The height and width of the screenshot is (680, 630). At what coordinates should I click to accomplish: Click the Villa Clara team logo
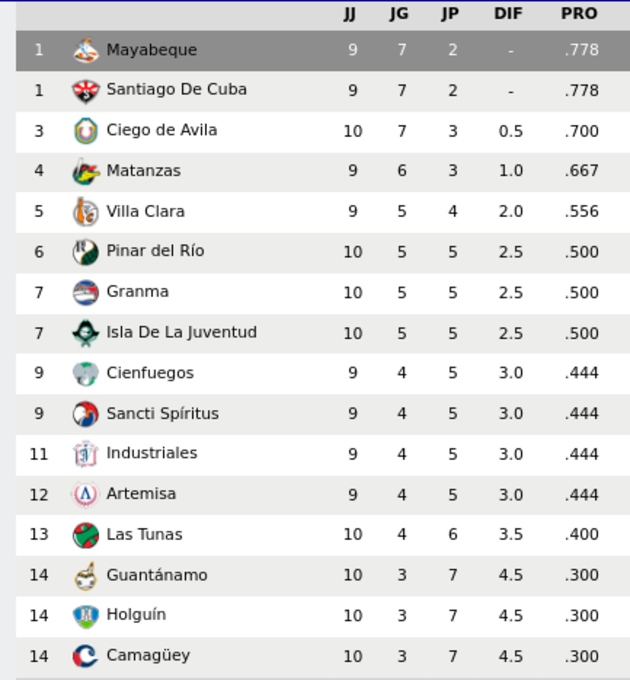pos(85,212)
